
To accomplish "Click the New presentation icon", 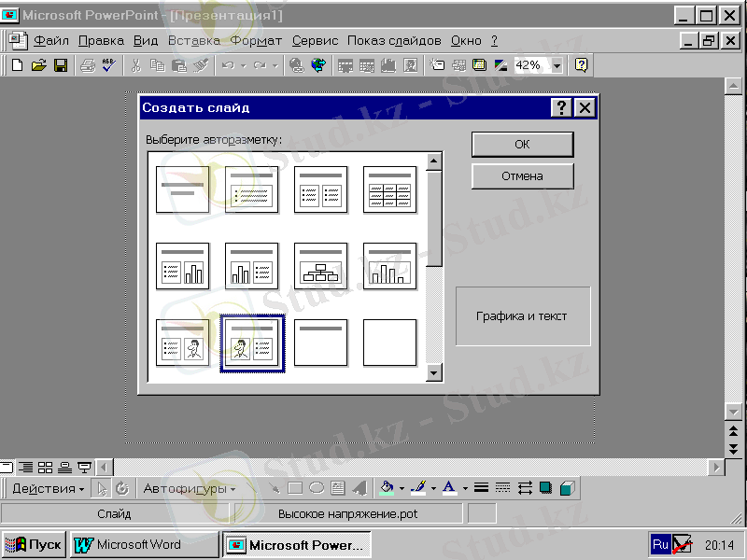I will click(17, 65).
